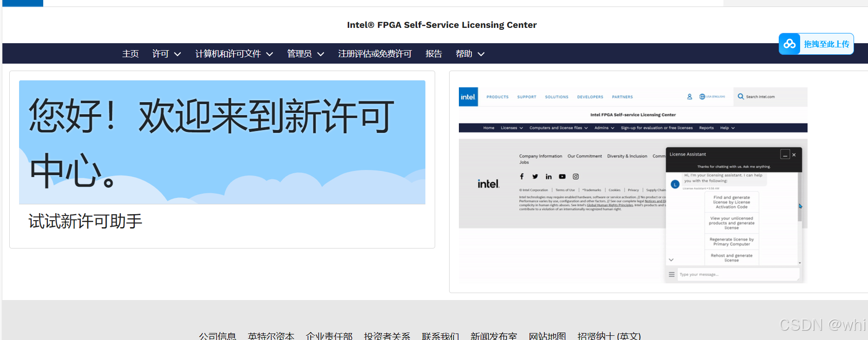Image resolution: width=868 pixels, height=340 pixels.
Task: Open the 招贤纳士 (英文) footer link
Action: pyautogui.click(x=609, y=336)
